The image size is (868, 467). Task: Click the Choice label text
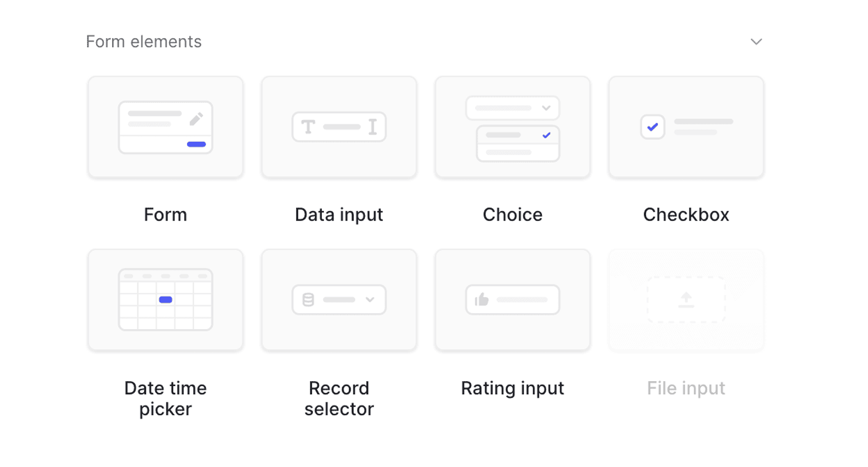(x=513, y=214)
